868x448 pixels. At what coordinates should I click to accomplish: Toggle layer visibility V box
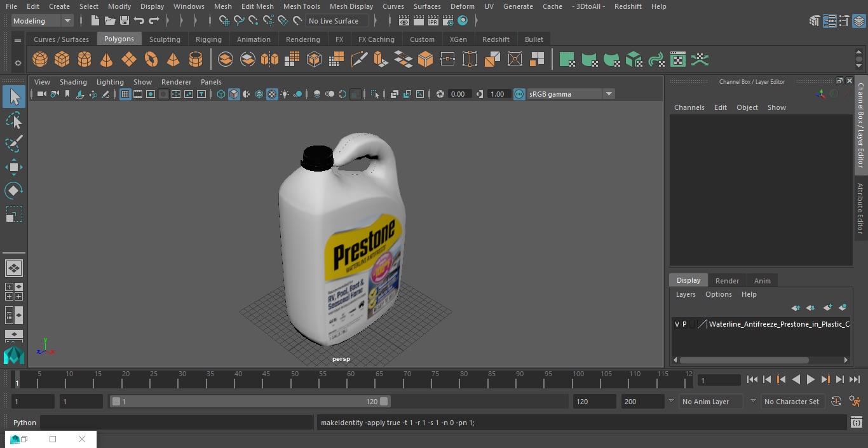(x=677, y=324)
